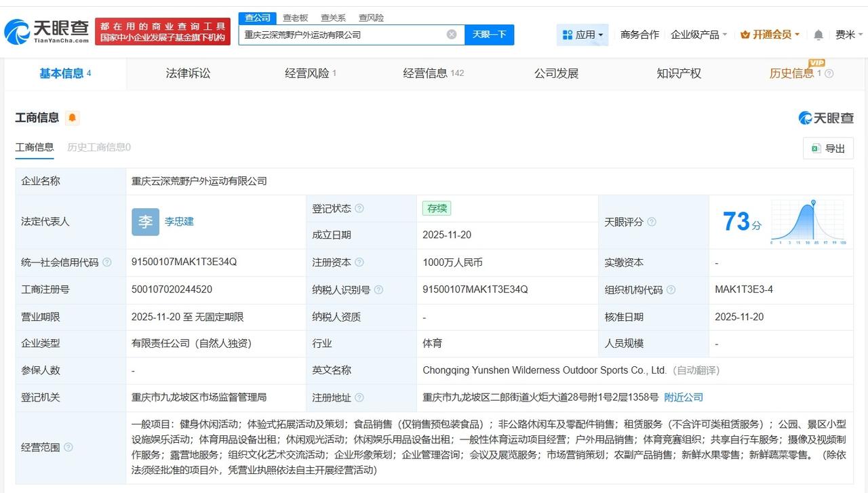This screenshot has width=868, height=493.
Task: Click the TianYanCha watermark logo at right
Action: tap(826, 118)
